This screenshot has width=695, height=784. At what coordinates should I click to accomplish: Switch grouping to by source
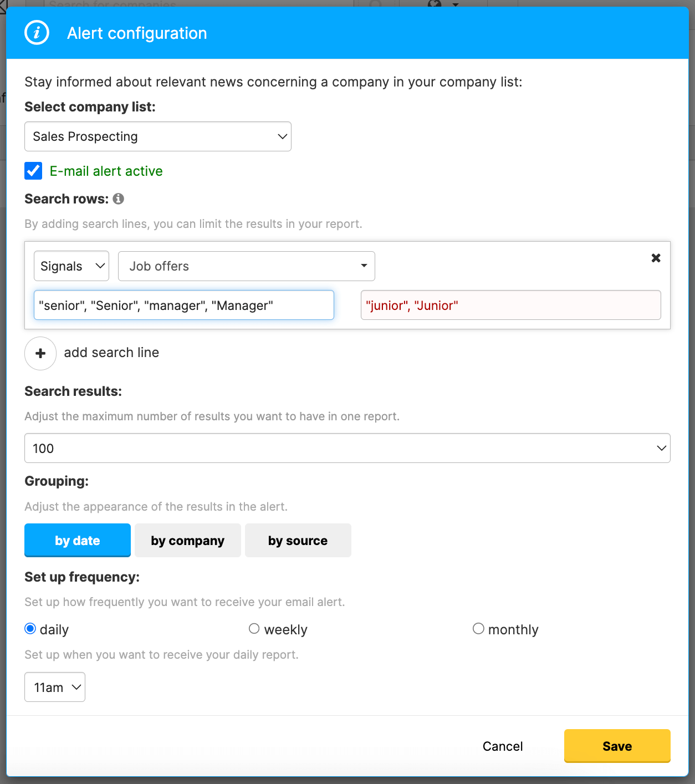298,540
